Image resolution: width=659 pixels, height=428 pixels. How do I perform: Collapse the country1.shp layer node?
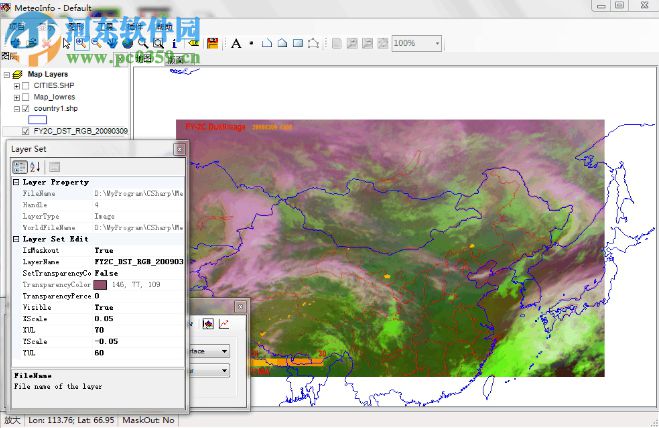click(x=17, y=108)
